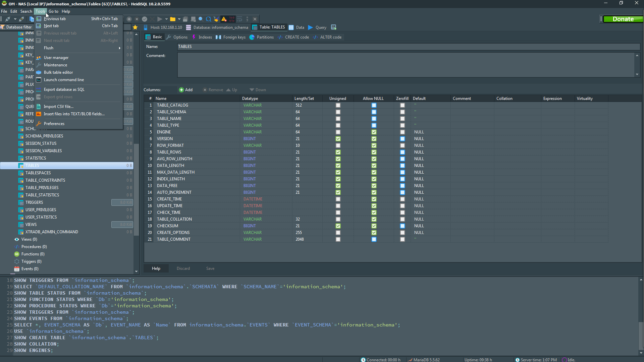The width and height of the screenshot is (644, 362).
Task: Open the User manager from Tools menu
Action: pyautogui.click(x=56, y=58)
